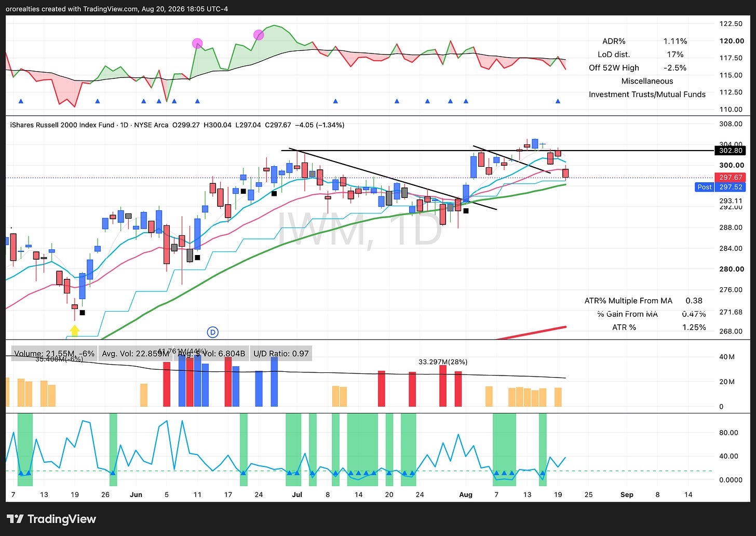Click the 271.68 price axis label

click(731, 312)
